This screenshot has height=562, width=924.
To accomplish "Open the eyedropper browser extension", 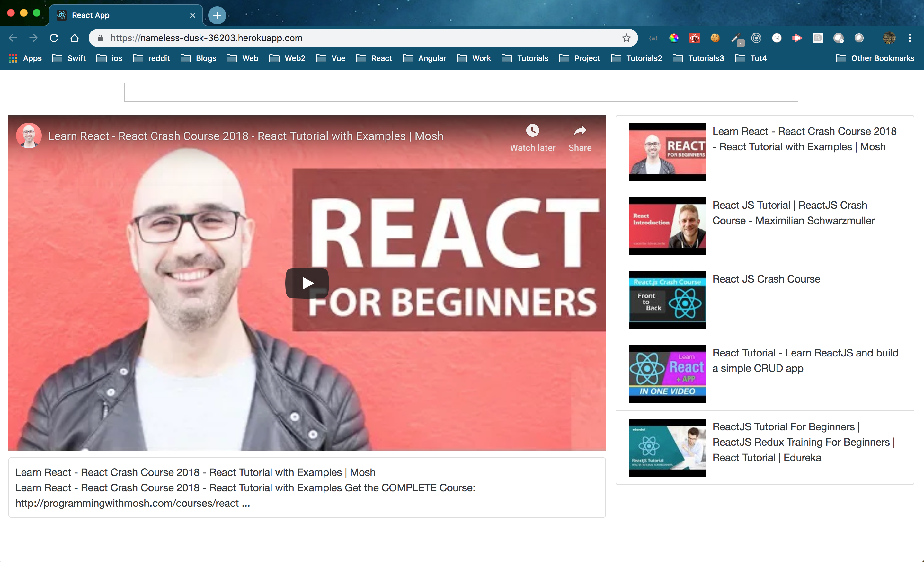I will 736,38.
